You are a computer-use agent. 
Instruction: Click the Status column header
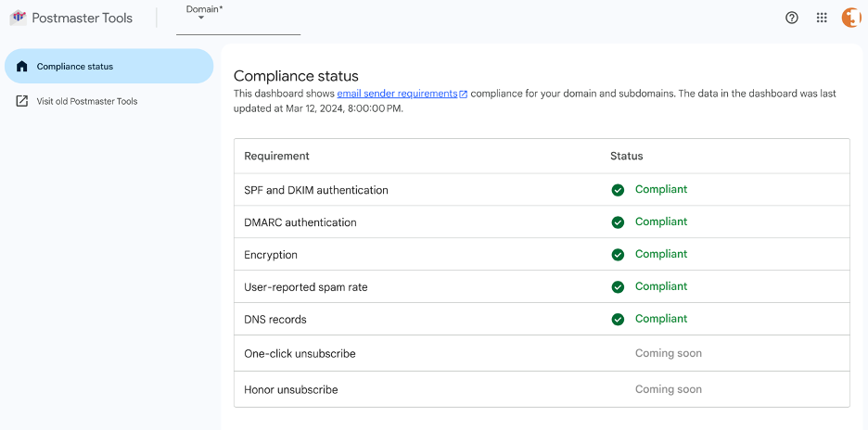coord(627,156)
